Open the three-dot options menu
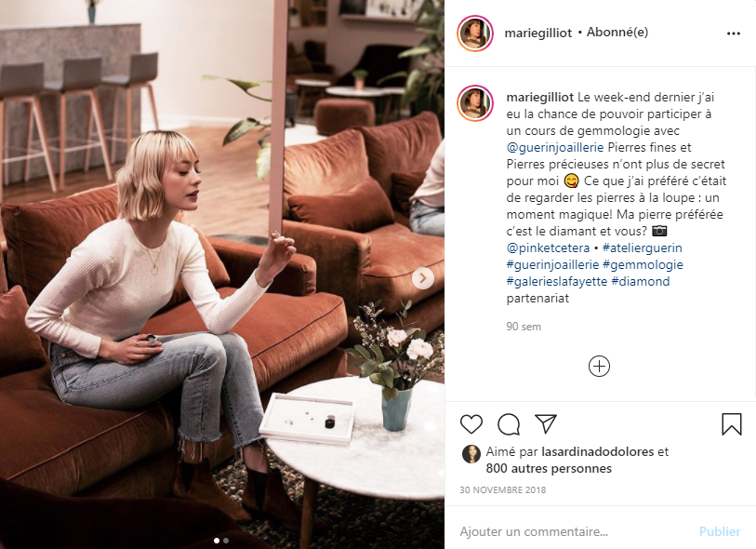This screenshot has width=756, height=549. click(x=734, y=33)
